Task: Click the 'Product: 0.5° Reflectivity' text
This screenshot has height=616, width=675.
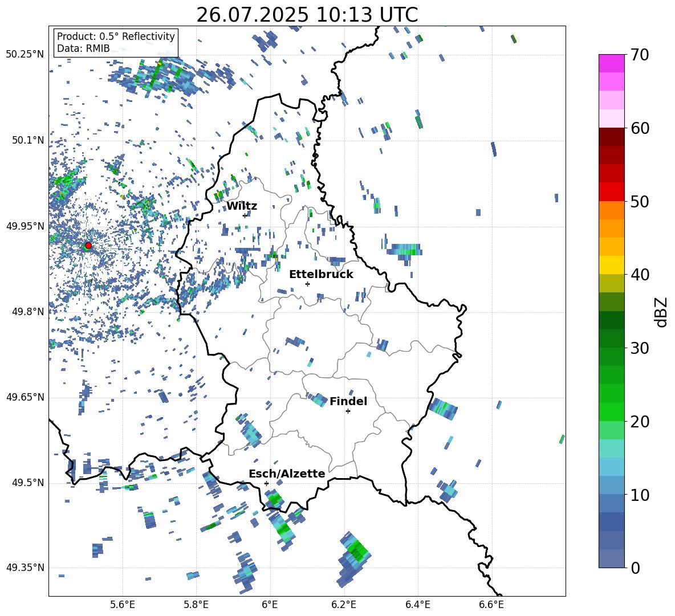Action: [116, 36]
